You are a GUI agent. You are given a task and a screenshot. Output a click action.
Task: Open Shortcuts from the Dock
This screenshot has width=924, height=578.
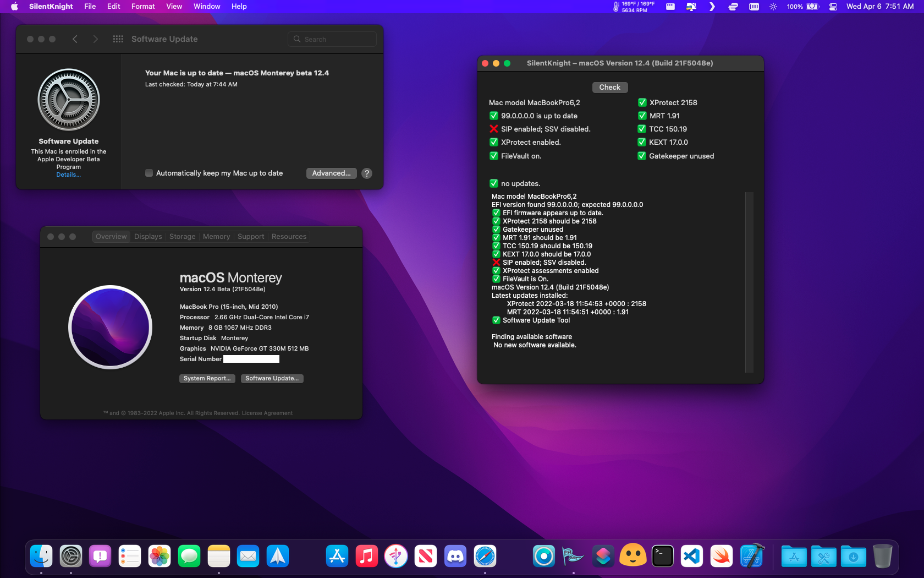[603, 556]
